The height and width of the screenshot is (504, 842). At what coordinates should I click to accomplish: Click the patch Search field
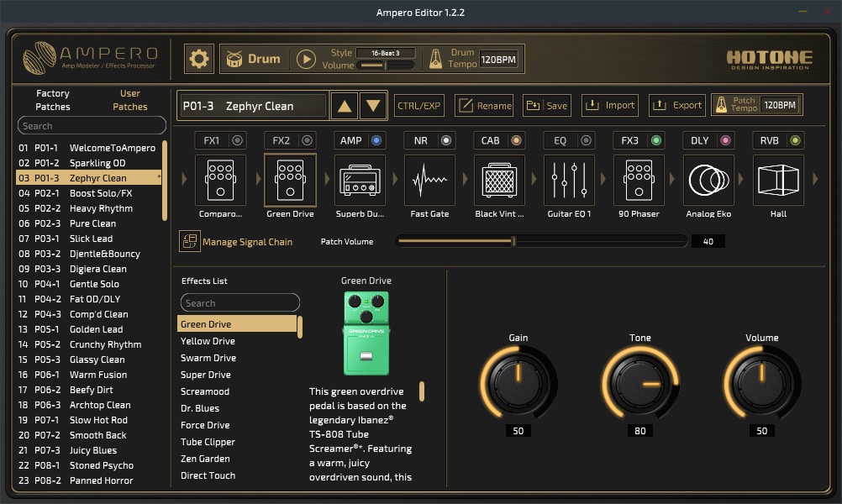pyautogui.click(x=92, y=126)
